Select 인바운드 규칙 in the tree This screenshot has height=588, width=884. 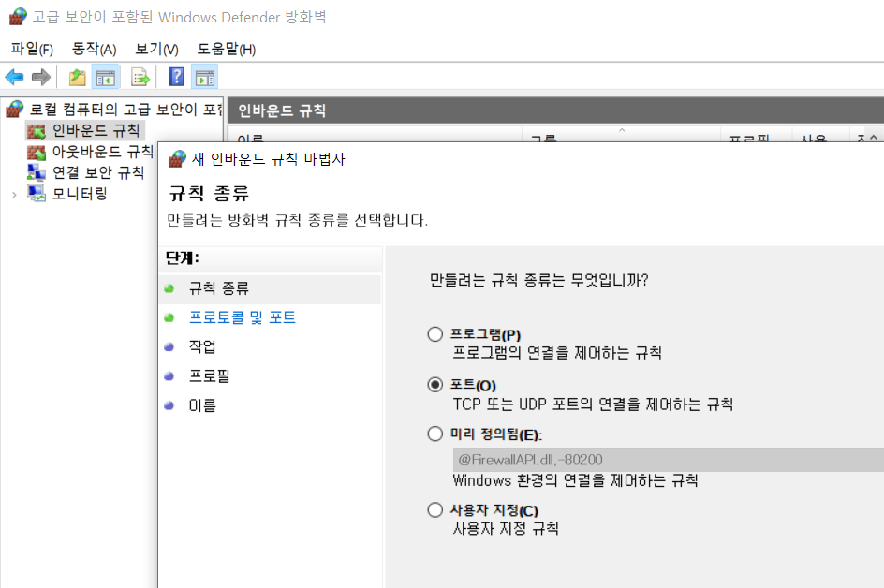(x=96, y=131)
